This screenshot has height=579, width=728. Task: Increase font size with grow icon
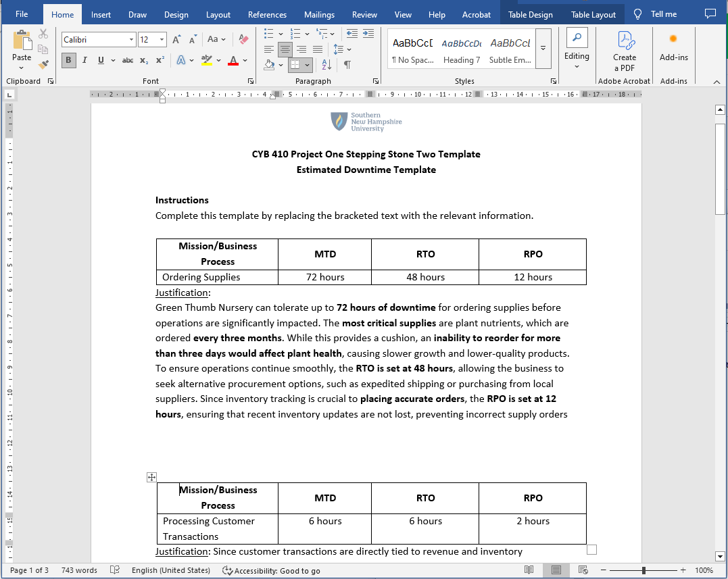(176, 39)
